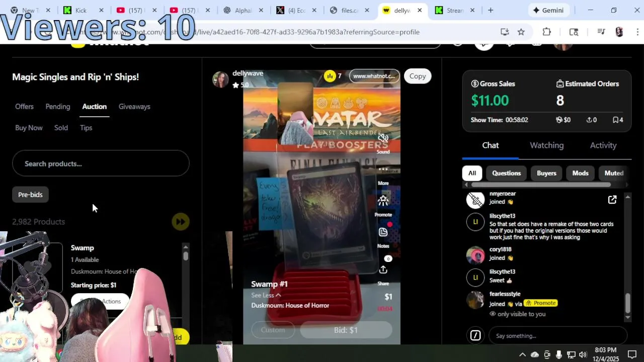Screen dimensions: 644x362
Task: Click the install app icon in address bar
Action: coord(505,32)
